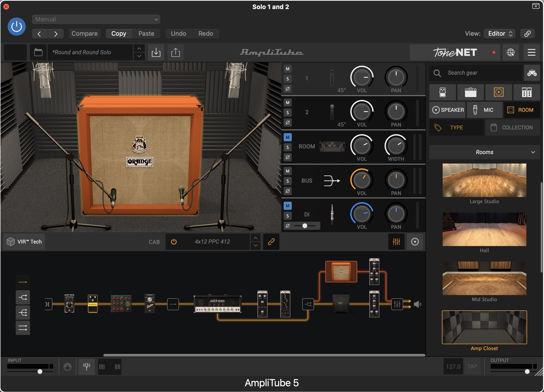Go to next preset with right arrow
The width and height of the screenshot is (544, 392).
(56, 34)
